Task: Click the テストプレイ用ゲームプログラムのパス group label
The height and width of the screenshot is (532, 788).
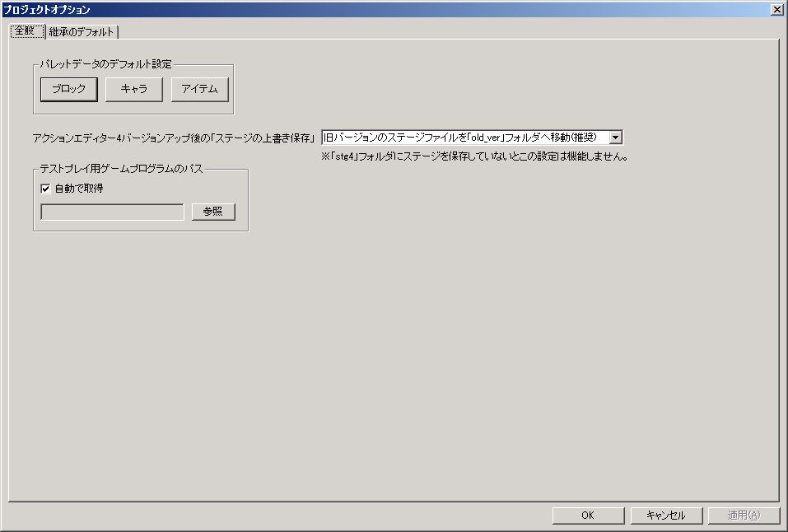Action: coord(121,169)
